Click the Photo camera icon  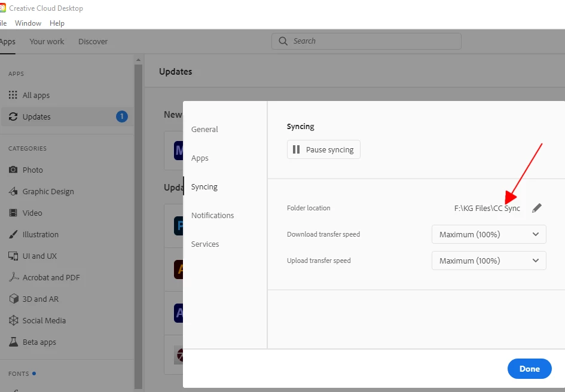pyautogui.click(x=13, y=170)
